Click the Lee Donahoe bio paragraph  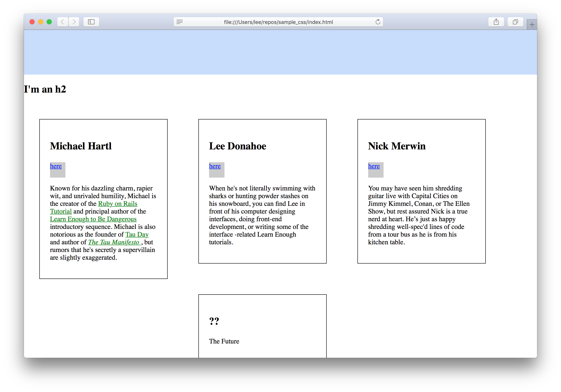(x=262, y=215)
